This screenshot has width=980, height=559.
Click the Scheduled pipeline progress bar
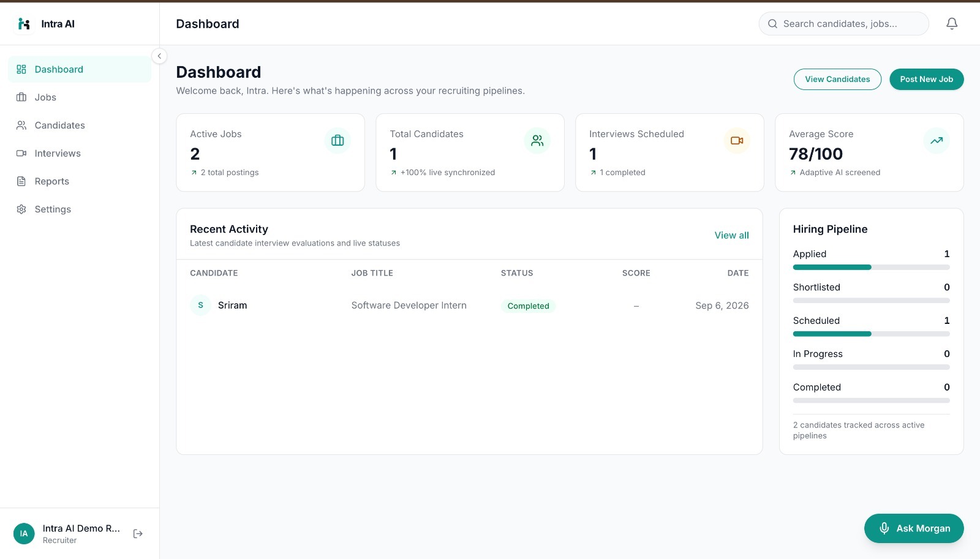click(871, 334)
